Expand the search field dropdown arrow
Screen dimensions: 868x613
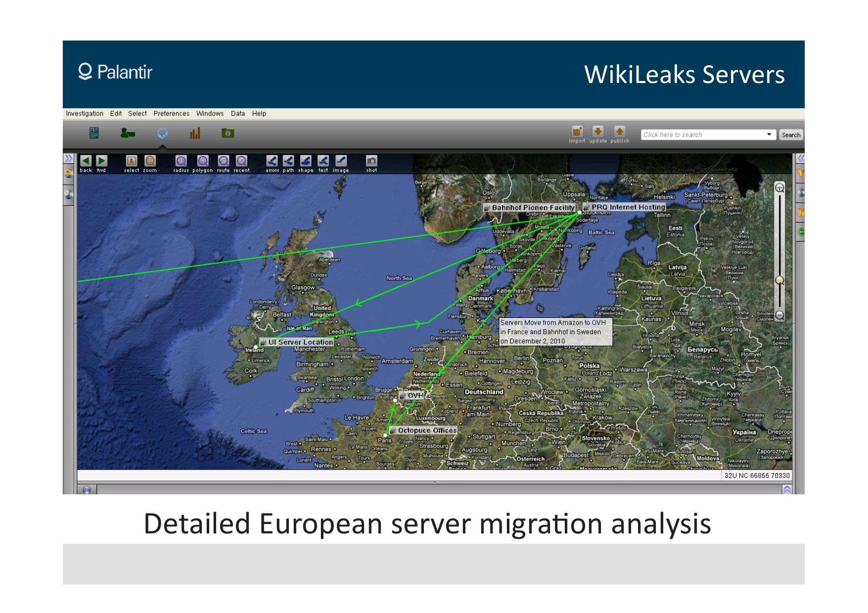pos(769,134)
